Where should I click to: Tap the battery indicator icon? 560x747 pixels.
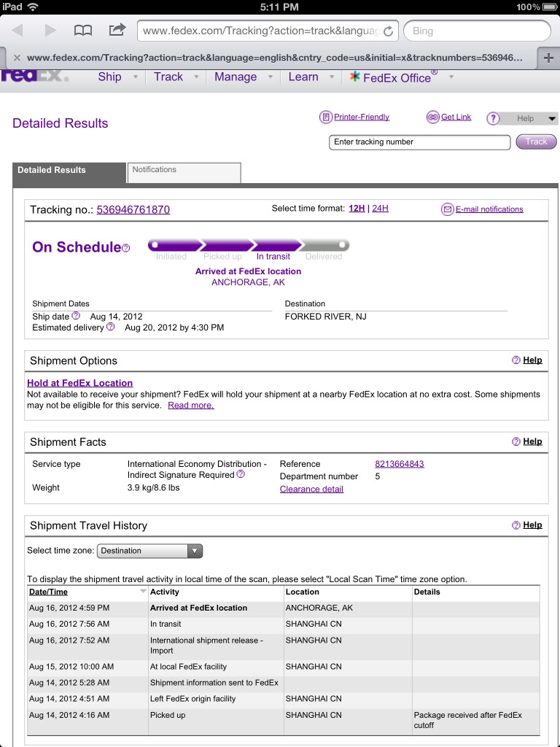(x=550, y=7)
